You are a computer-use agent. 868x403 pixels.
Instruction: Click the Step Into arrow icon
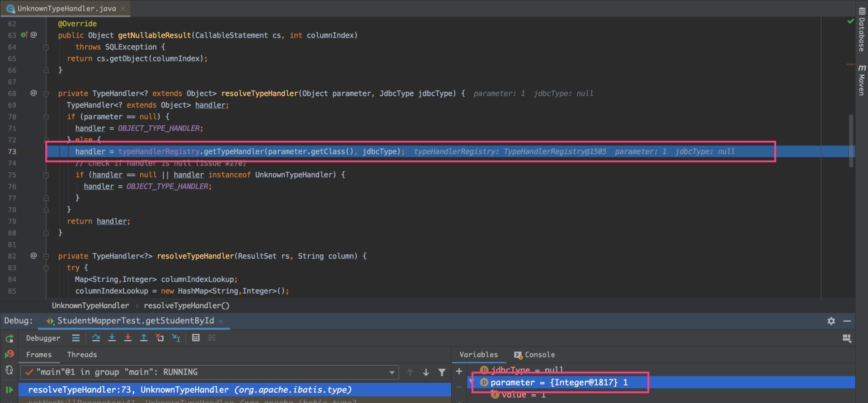click(112, 337)
